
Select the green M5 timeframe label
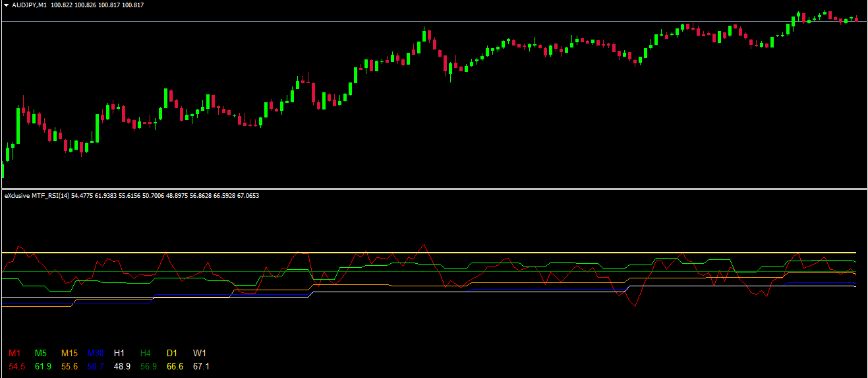click(x=41, y=354)
